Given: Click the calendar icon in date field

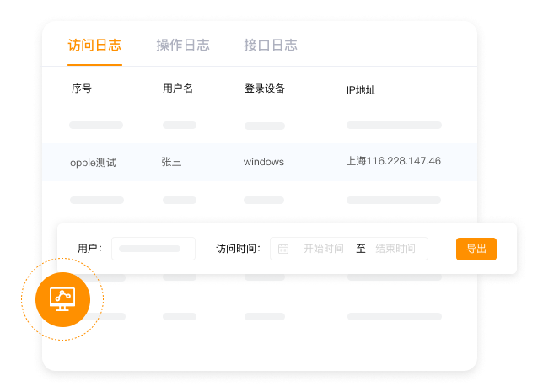Looking at the screenshot, I should tap(283, 249).
